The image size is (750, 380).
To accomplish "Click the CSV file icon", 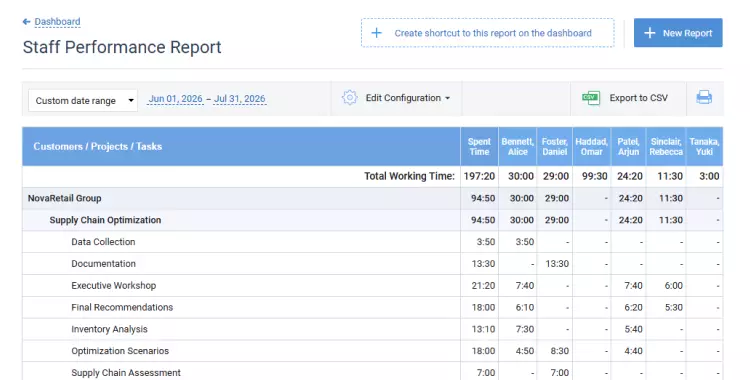I will point(591,98).
